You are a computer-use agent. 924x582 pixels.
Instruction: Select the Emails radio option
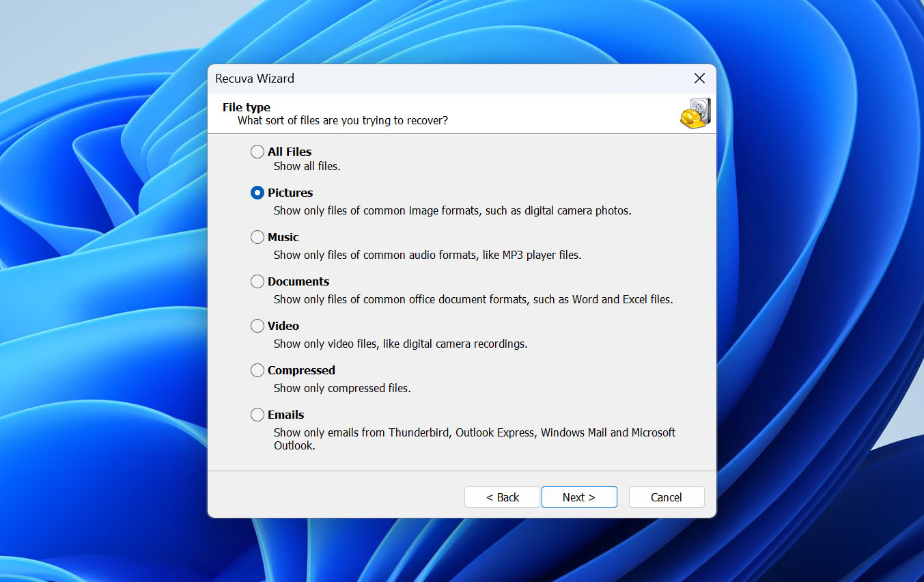pyautogui.click(x=257, y=415)
